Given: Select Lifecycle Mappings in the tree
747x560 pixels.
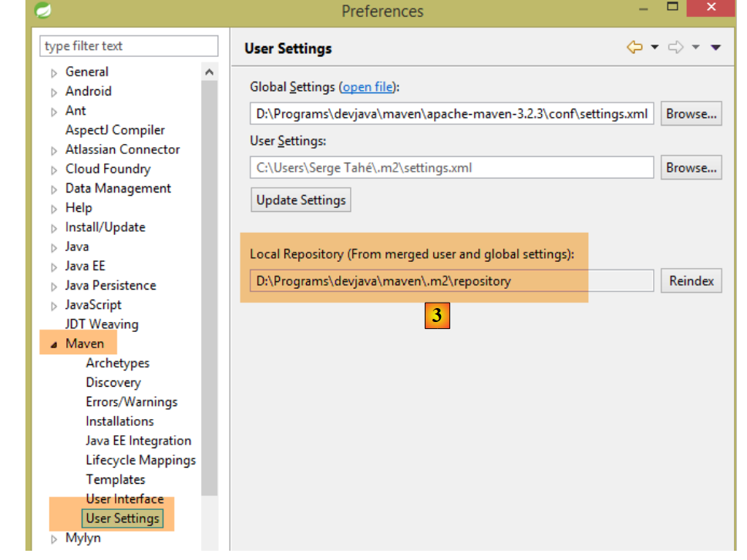Looking at the screenshot, I should (x=140, y=460).
